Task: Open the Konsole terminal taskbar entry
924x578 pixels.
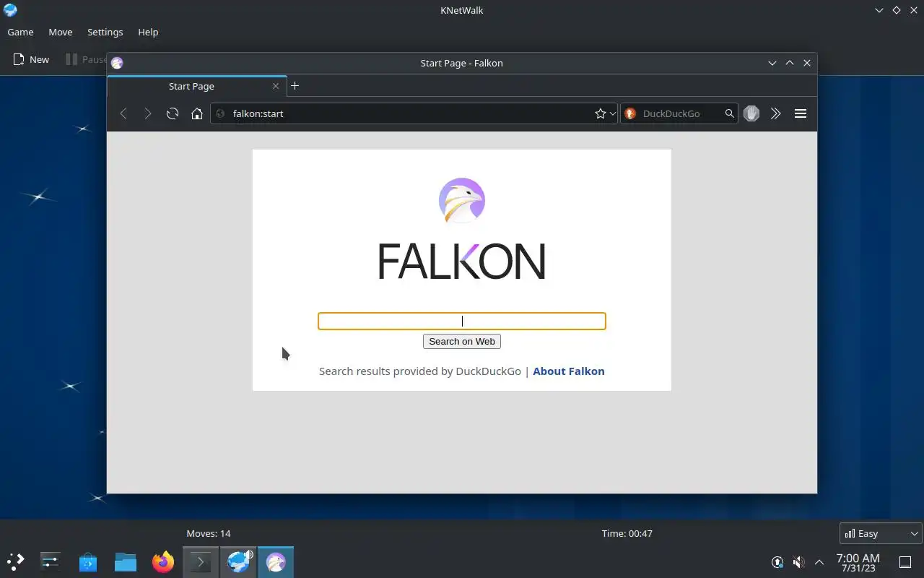Action: (201, 561)
